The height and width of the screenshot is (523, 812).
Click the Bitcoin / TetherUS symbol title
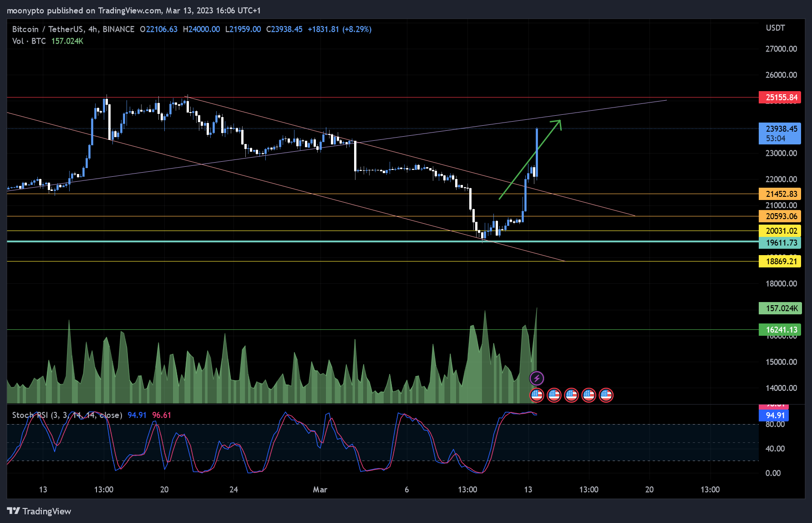tap(73, 29)
